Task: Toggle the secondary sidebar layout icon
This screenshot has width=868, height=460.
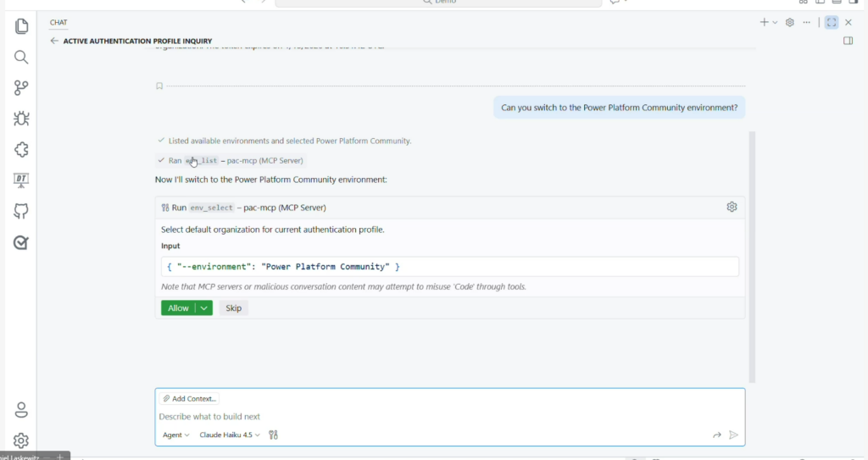Action: (x=848, y=41)
